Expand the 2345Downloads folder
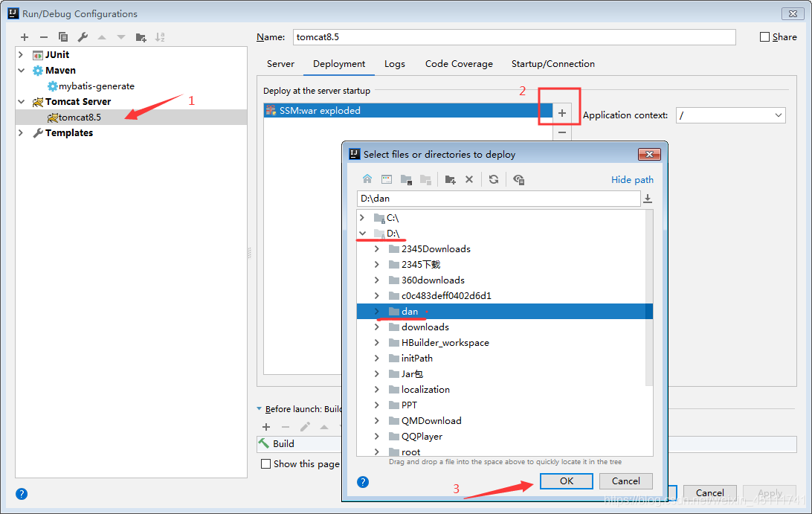Screen dimensions: 812x514 coord(377,248)
